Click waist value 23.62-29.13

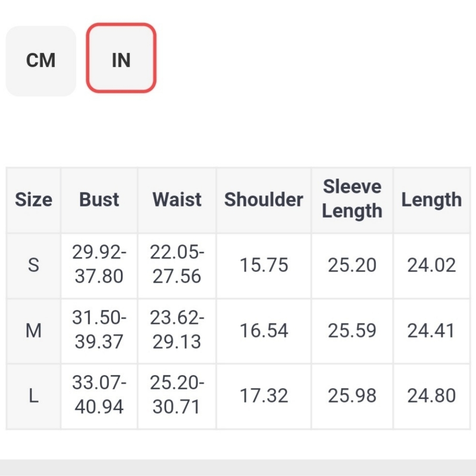click(x=177, y=330)
